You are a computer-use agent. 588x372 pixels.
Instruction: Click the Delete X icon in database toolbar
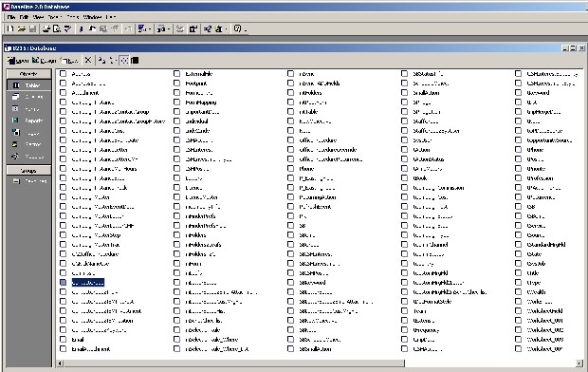[x=88, y=60]
